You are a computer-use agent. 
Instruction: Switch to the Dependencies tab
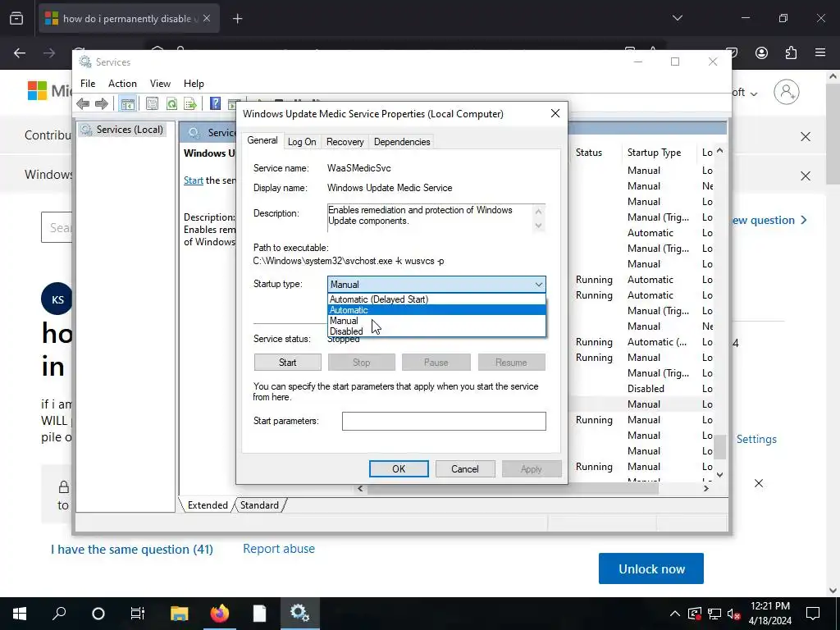click(402, 142)
